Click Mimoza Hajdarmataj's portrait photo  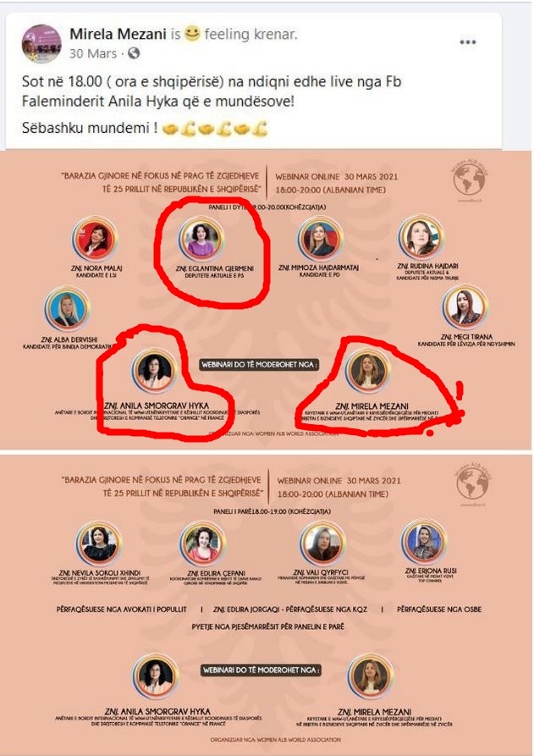(x=320, y=240)
